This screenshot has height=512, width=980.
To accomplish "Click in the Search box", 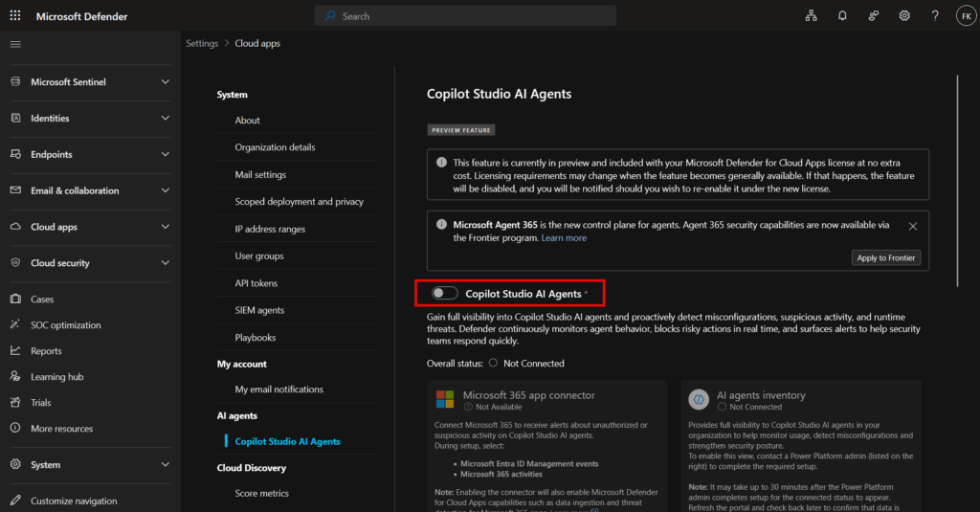I will tap(465, 16).
